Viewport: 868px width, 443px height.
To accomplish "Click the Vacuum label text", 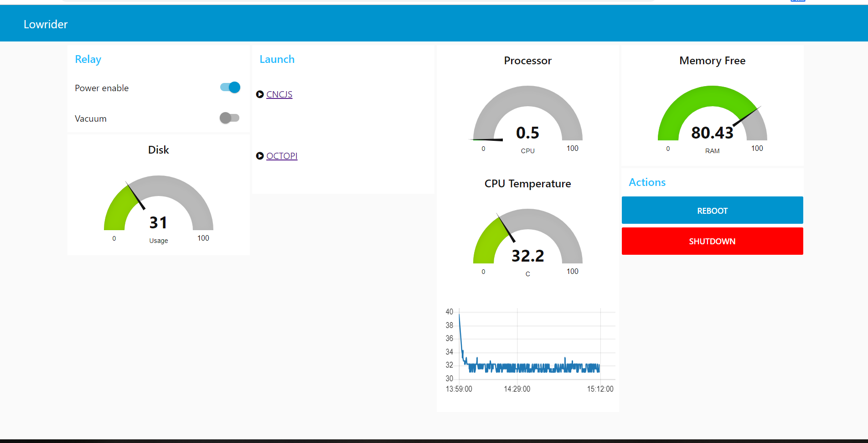I will click(91, 118).
